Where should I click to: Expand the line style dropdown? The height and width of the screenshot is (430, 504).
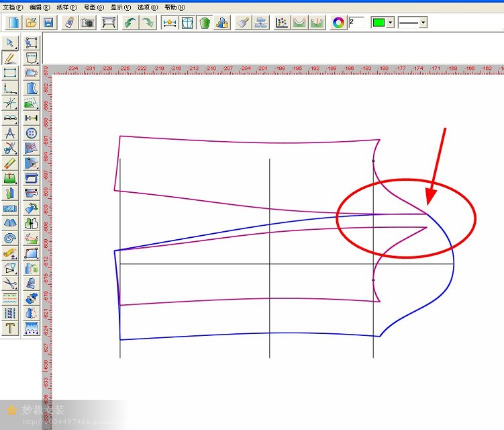(x=423, y=23)
